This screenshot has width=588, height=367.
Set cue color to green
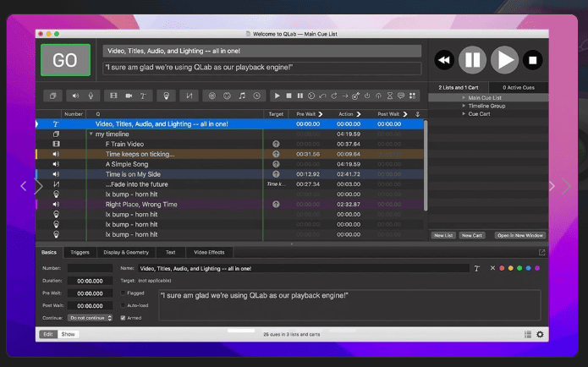tap(519, 268)
